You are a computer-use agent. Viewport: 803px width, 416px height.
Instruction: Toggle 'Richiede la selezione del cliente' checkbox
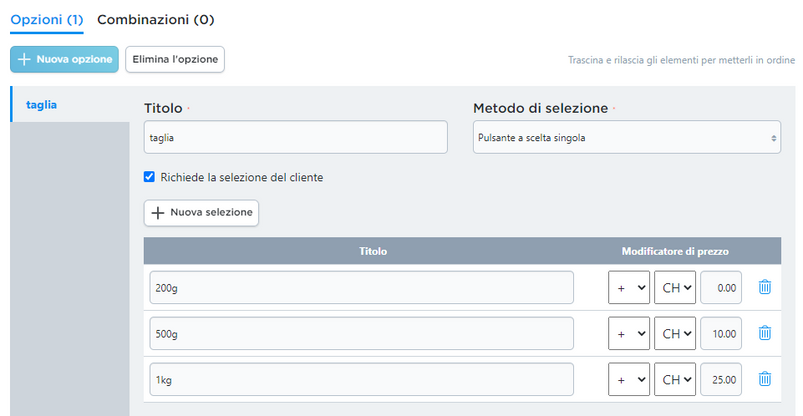149,177
